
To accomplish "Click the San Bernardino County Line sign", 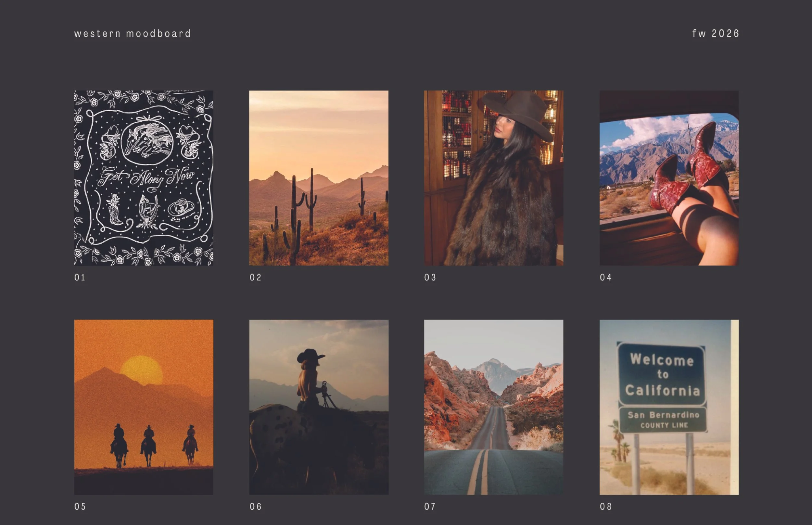I will click(663, 420).
